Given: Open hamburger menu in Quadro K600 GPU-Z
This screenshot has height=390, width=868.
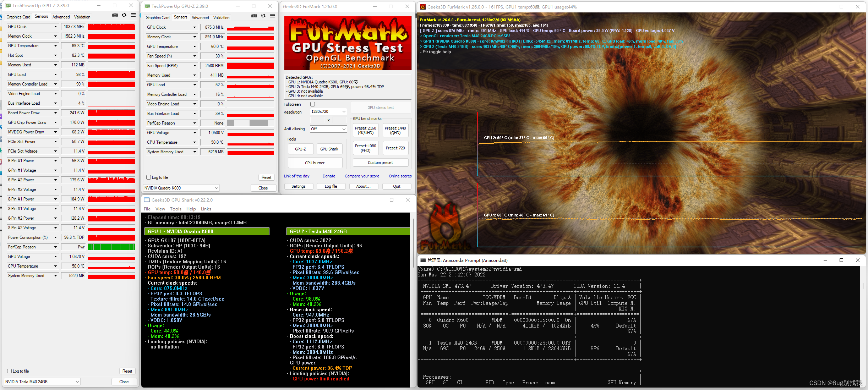Looking at the screenshot, I should 272,16.
